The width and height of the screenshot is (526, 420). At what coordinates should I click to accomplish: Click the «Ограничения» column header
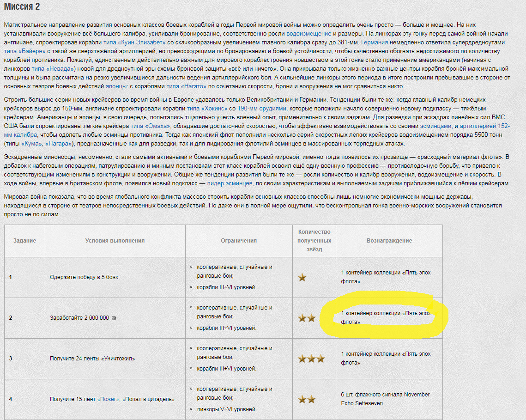point(239,241)
